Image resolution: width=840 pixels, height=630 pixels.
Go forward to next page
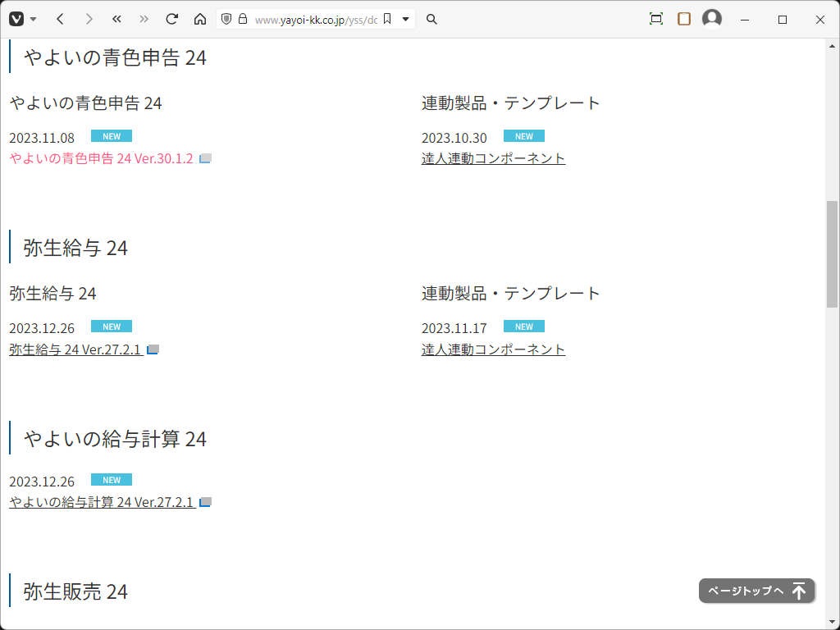[89, 20]
